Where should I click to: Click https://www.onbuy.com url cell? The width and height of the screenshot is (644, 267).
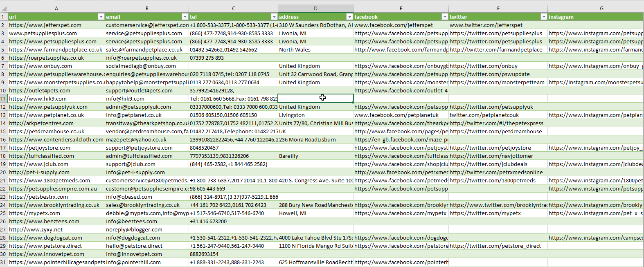[x=56, y=66]
